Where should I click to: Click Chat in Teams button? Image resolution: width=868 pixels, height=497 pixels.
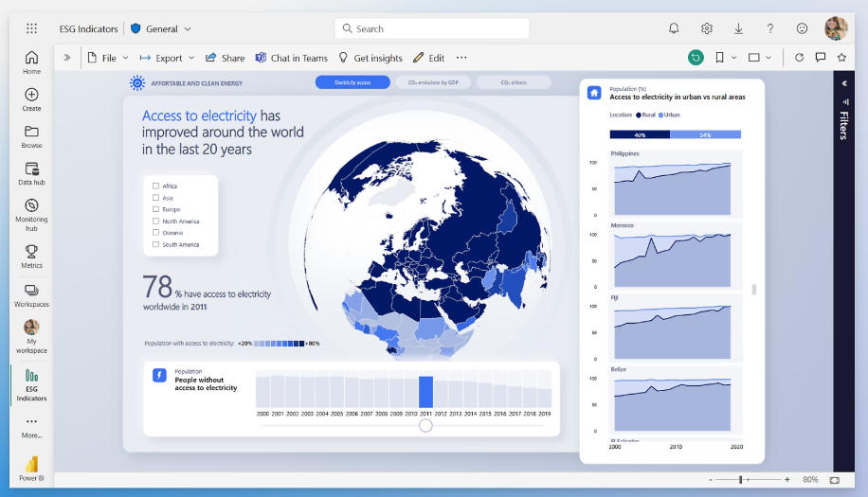pos(291,58)
